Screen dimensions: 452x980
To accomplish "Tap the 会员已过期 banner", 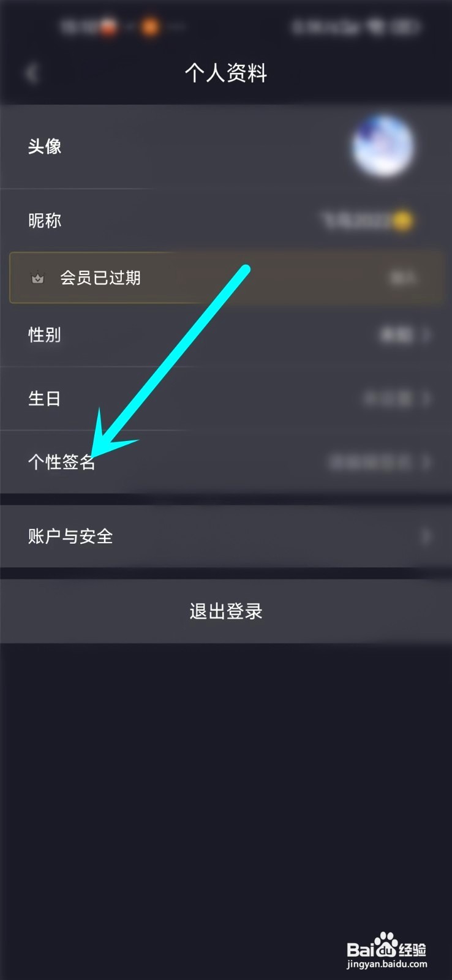I will click(x=226, y=277).
